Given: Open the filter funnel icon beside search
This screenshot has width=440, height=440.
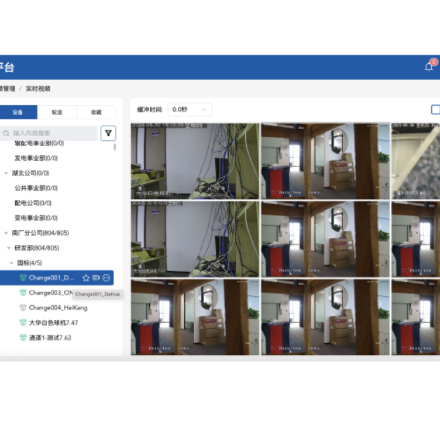Looking at the screenshot, I should [x=108, y=133].
